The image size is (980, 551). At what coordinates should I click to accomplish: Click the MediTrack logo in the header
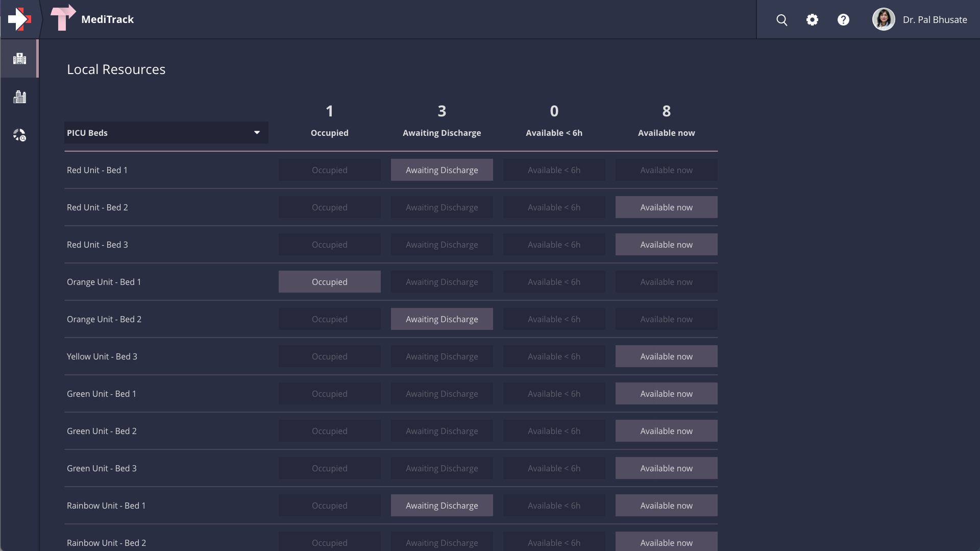coord(107,19)
